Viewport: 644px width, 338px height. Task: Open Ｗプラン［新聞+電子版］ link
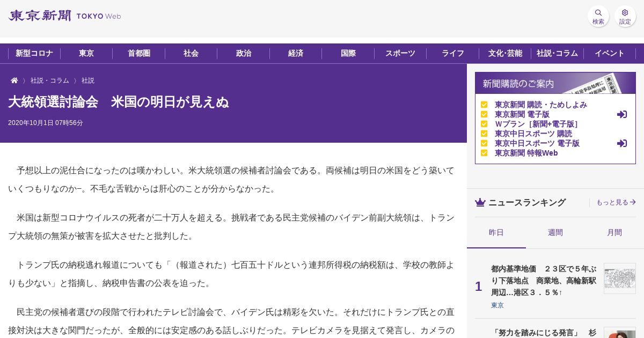537,124
